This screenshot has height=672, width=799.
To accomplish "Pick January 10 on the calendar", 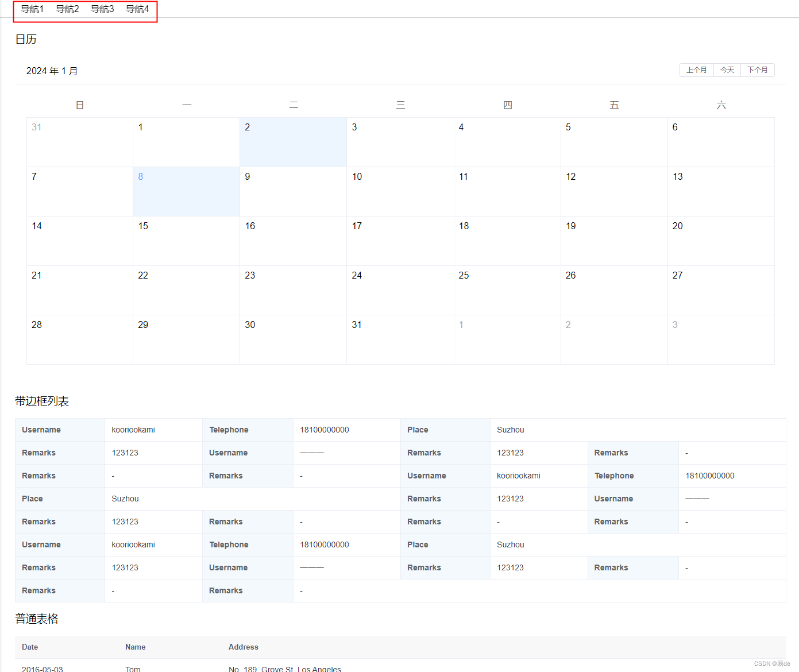I will point(400,192).
